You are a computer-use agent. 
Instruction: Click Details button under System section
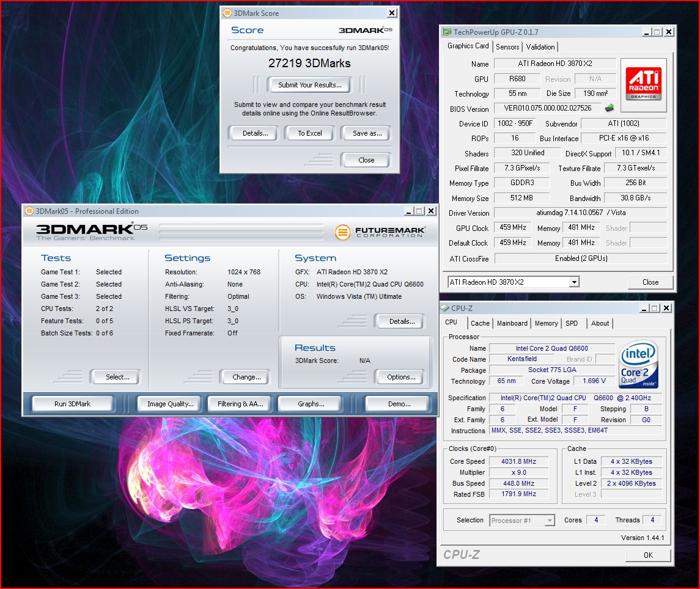click(x=401, y=321)
